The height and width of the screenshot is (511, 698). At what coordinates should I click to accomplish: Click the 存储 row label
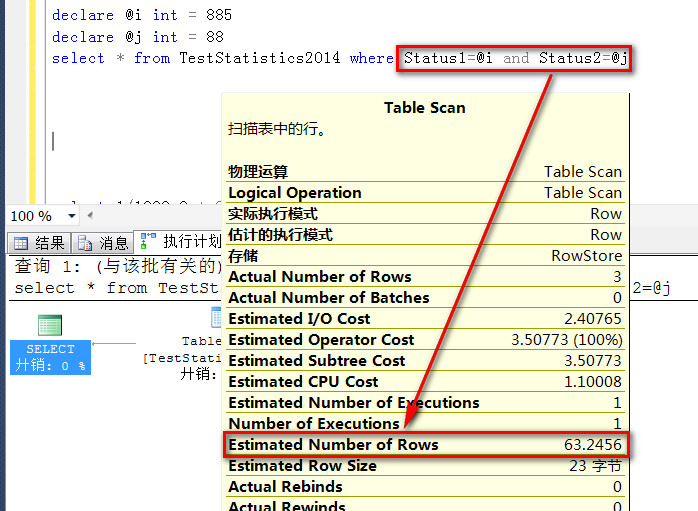(x=243, y=256)
